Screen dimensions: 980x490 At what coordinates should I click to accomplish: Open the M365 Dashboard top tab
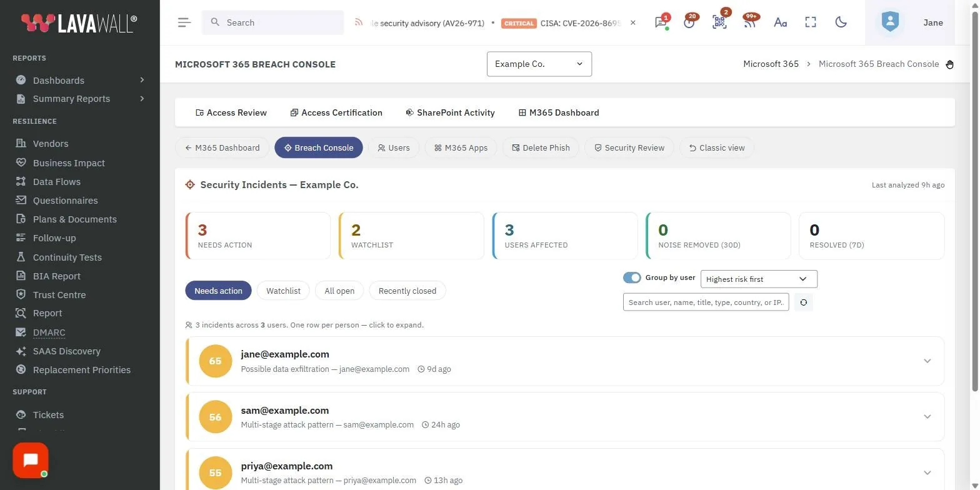pos(559,112)
